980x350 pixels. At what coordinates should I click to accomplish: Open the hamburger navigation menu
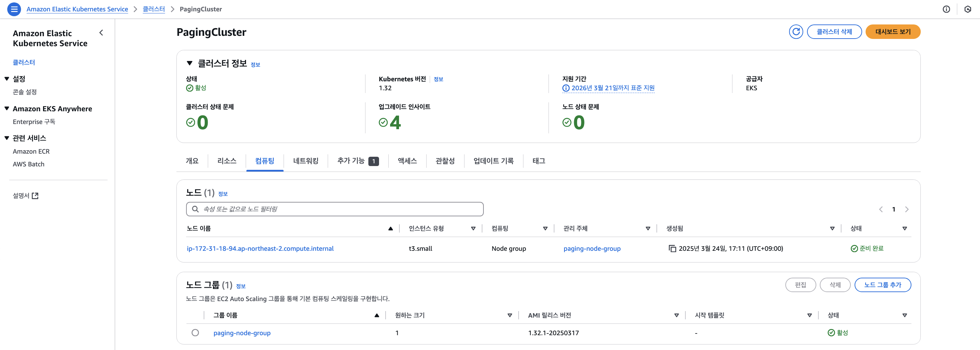14,9
